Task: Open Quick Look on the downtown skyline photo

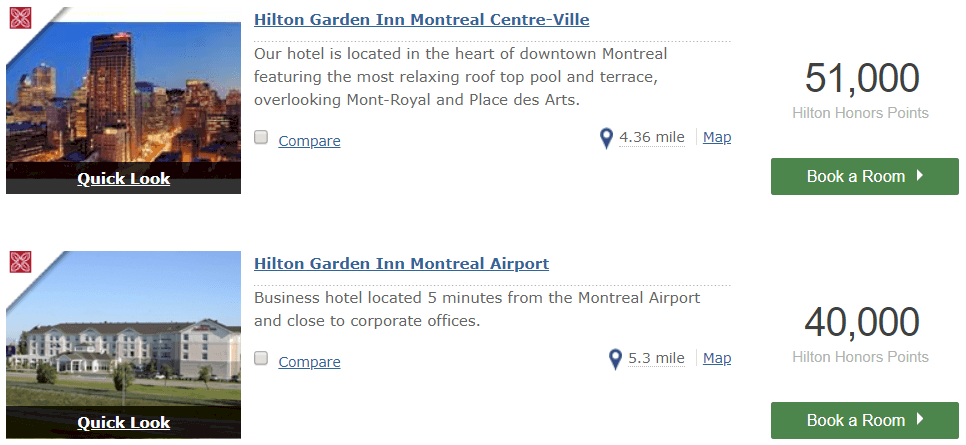Action: pos(124,179)
